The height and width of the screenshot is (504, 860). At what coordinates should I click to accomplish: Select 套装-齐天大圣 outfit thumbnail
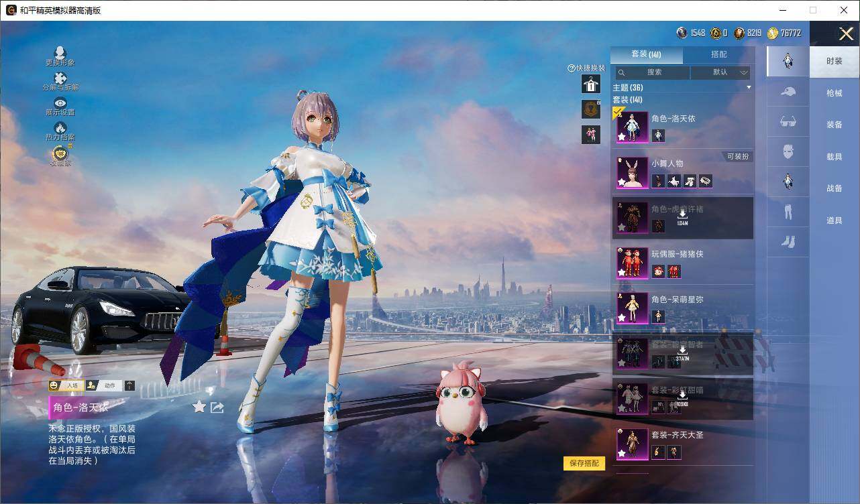[633, 444]
